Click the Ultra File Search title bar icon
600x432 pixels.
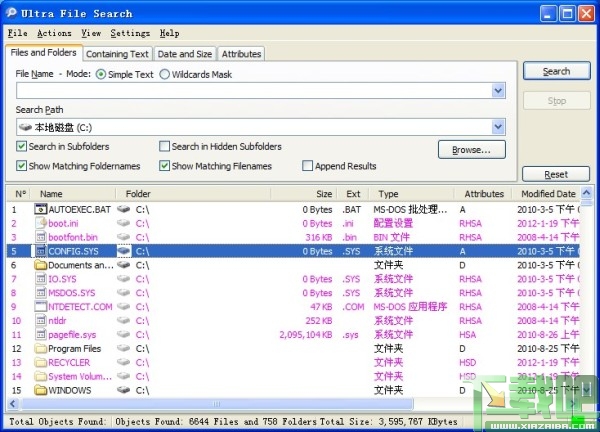point(11,12)
